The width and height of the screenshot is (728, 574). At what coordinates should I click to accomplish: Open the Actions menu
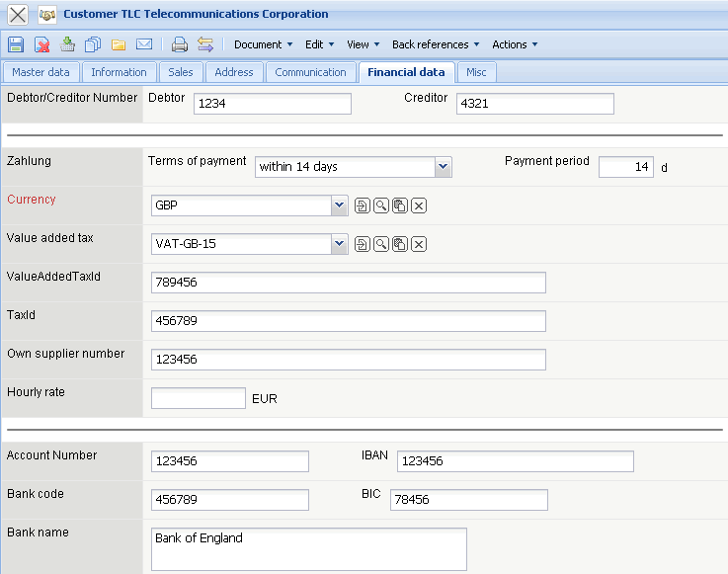515,44
